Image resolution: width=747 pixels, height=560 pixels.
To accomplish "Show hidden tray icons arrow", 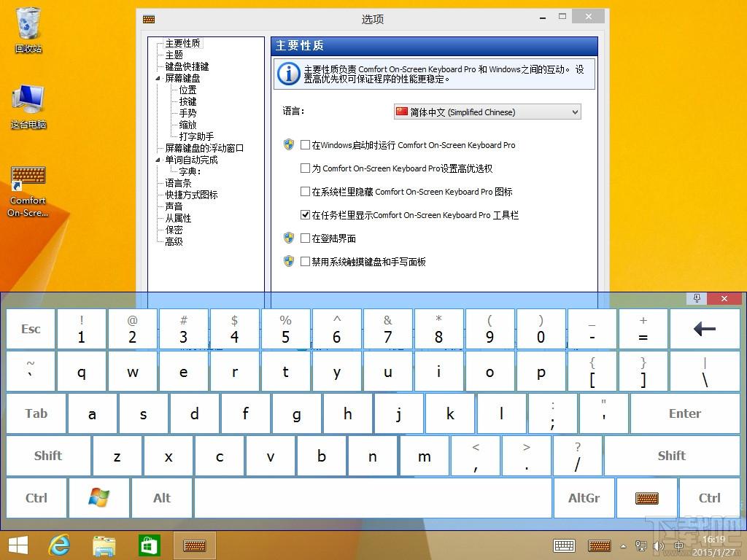I will (623, 546).
